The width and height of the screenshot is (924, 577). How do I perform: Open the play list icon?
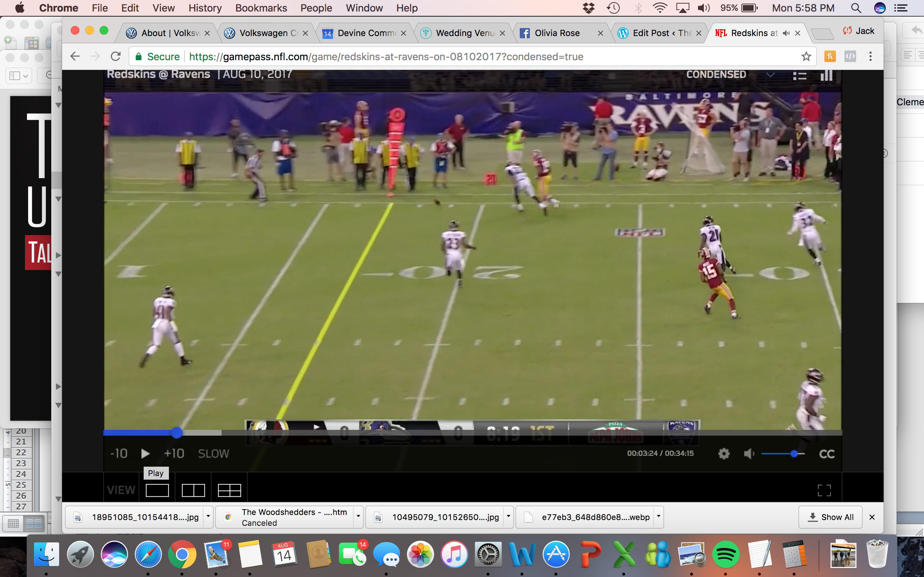point(799,76)
